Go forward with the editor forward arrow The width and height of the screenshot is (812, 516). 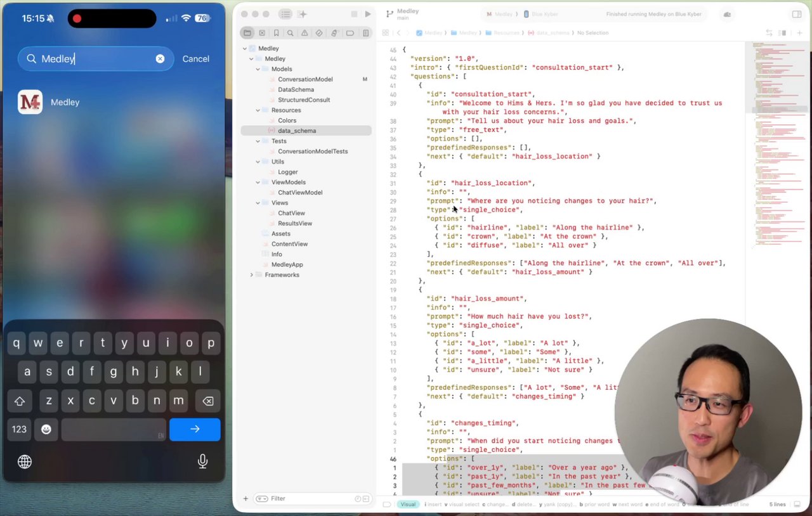click(407, 33)
